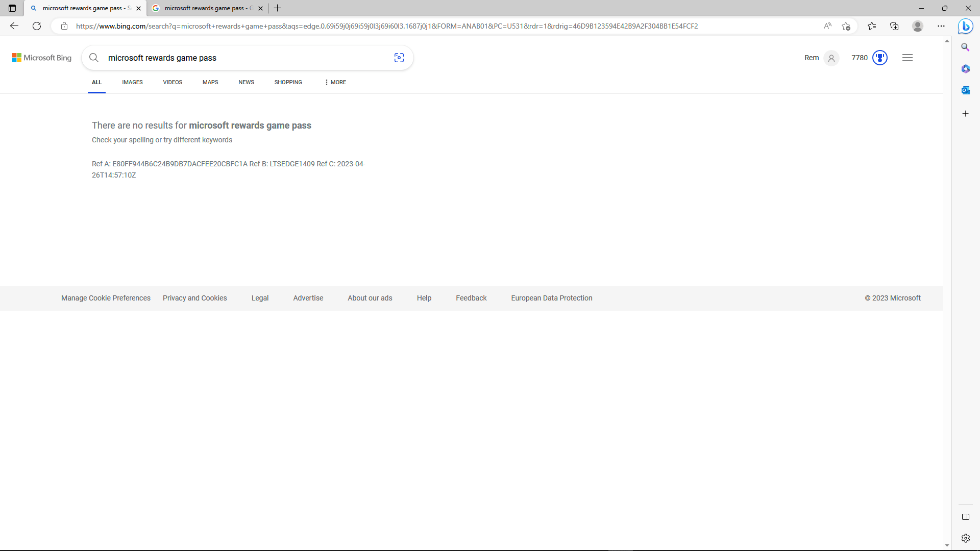Screen dimensions: 980x551
Task: Select the ALL results tab
Action: [x=96, y=82]
